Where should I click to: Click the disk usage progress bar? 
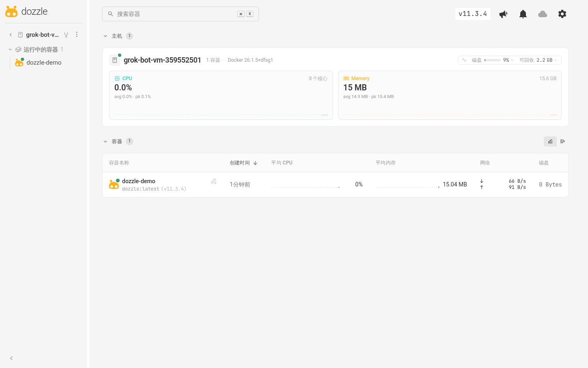492,60
